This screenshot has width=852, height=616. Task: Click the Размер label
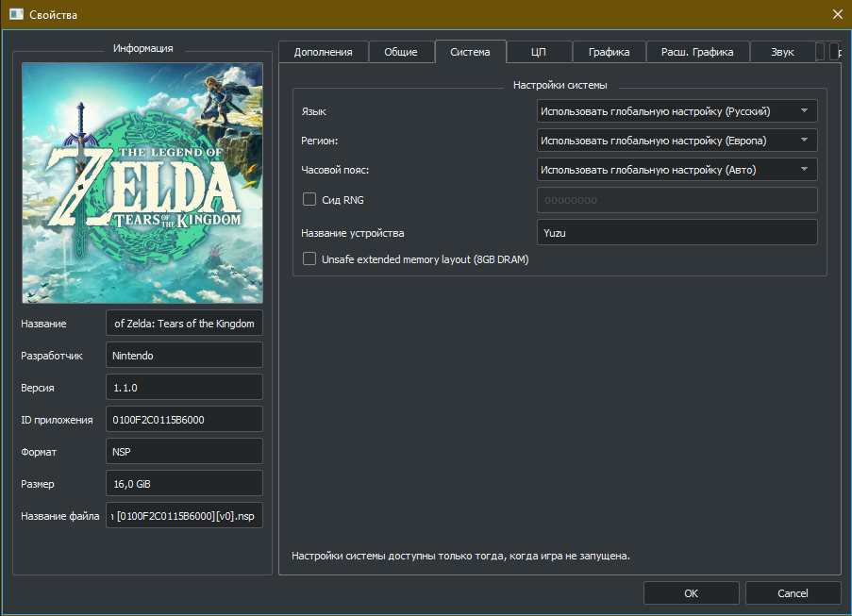38,484
